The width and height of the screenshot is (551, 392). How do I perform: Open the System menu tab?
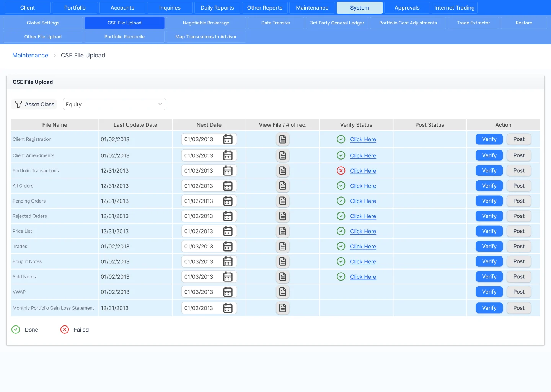(360, 8)
